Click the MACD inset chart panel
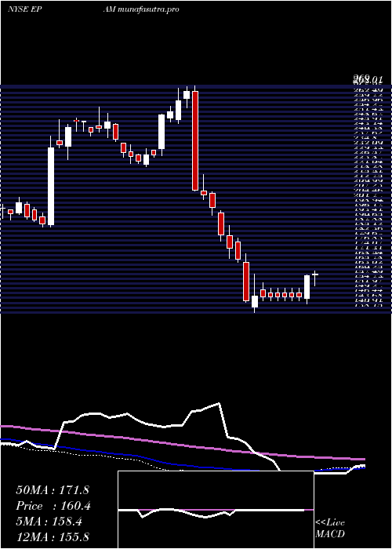This screenshot has height=549, width=392. pos(216,510)
